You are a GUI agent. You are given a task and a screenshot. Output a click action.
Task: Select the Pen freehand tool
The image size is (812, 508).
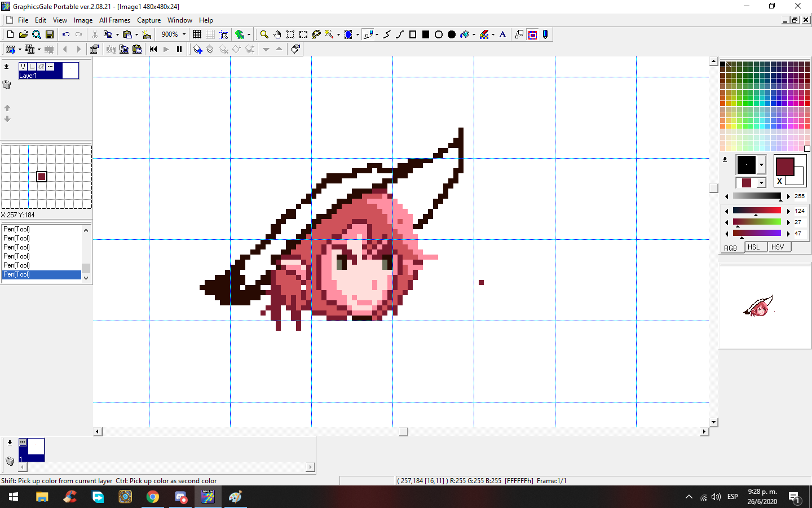click(x=368, y=34)
